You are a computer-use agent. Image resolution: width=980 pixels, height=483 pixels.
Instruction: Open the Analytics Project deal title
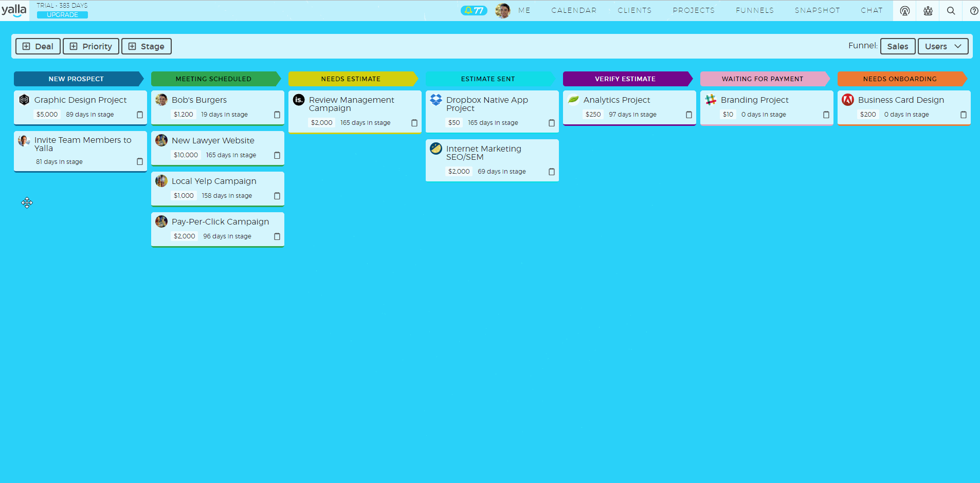pos(616,100)
